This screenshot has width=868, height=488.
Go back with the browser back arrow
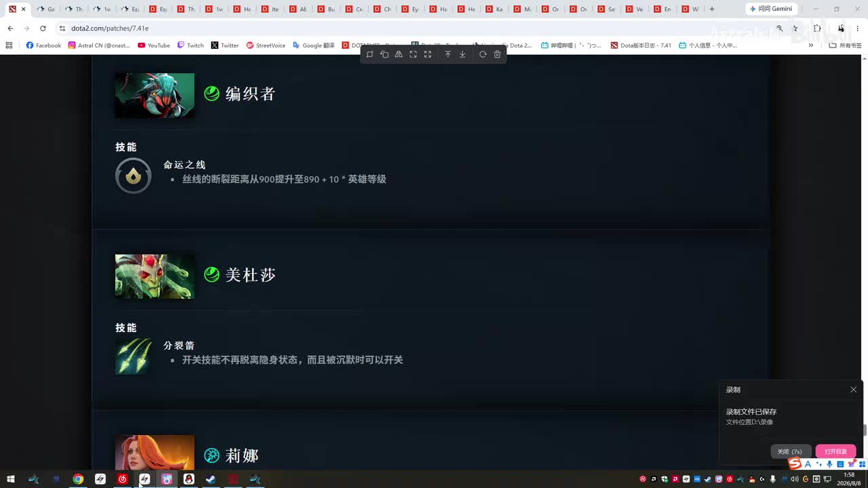click(x=10, y=28)
